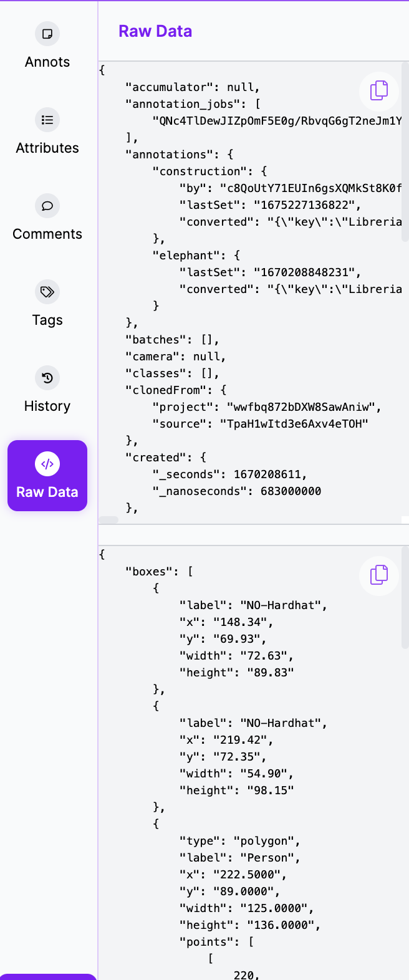Switch to the Comments tab label

click(x=47, y=234)
